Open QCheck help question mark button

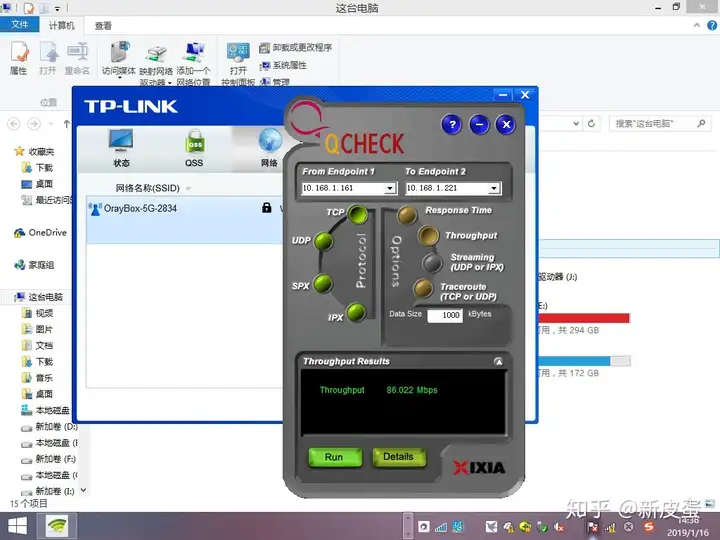coord(452,124)
